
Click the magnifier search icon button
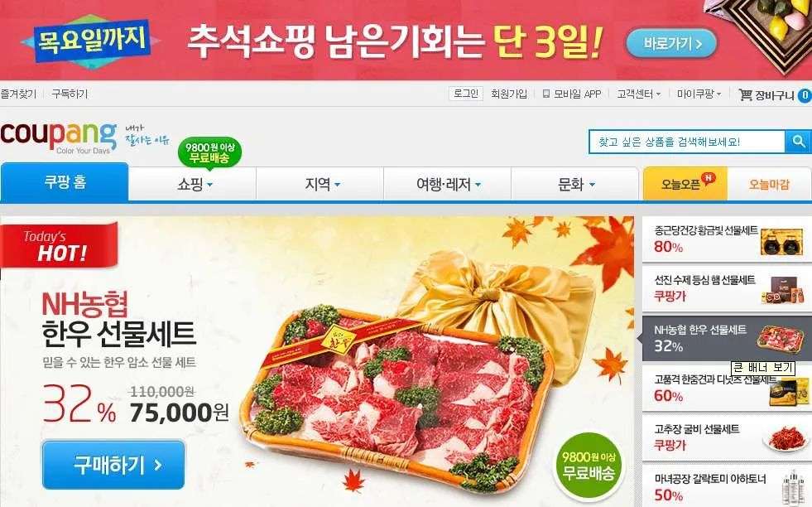click(798, 142)
